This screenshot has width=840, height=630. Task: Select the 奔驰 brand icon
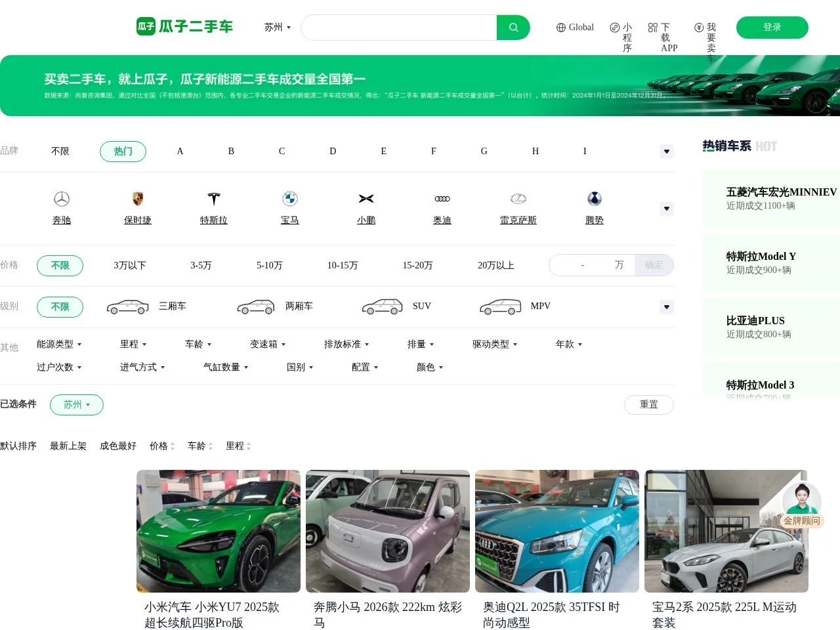[x=61, y=199]
